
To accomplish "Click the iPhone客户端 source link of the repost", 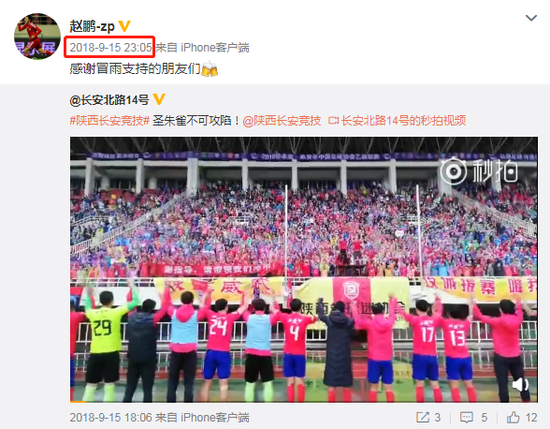I will pyautogui.click(x=215, y=47).
